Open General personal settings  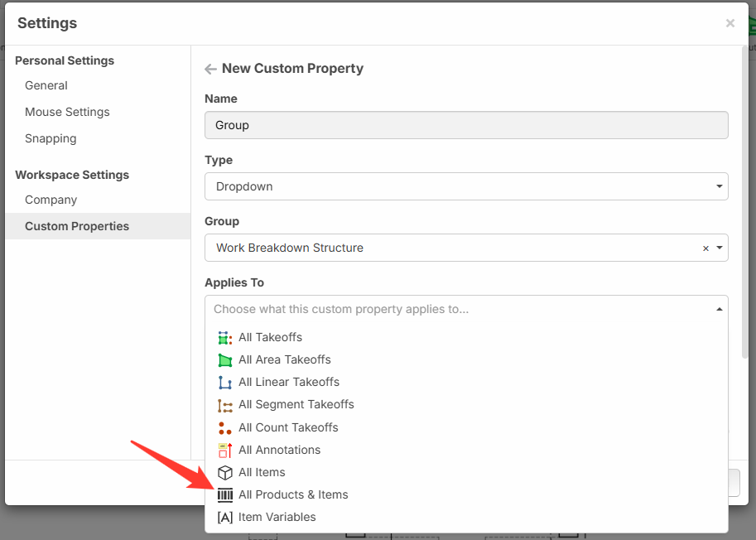(x=46, y=85)
